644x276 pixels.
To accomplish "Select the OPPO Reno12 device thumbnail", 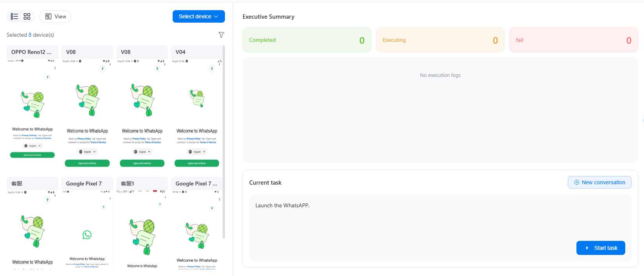I will click(32, 109).
